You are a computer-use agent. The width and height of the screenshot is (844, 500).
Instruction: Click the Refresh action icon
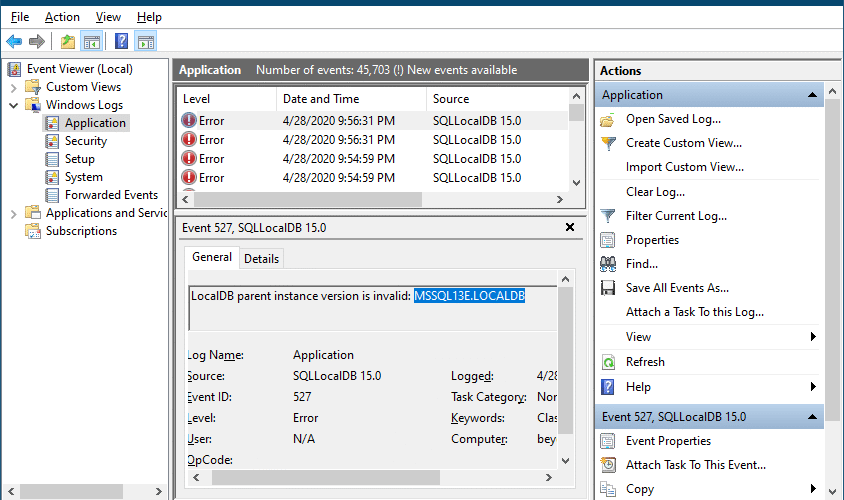coord(608,362)
